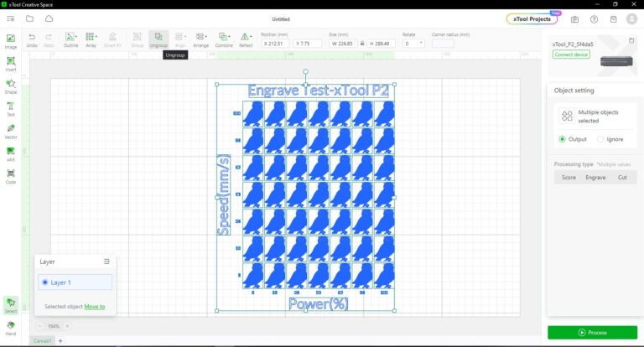The image size is (644, 347).
Task: Select the Layer 1 color radio
Action: coord(44,282)
